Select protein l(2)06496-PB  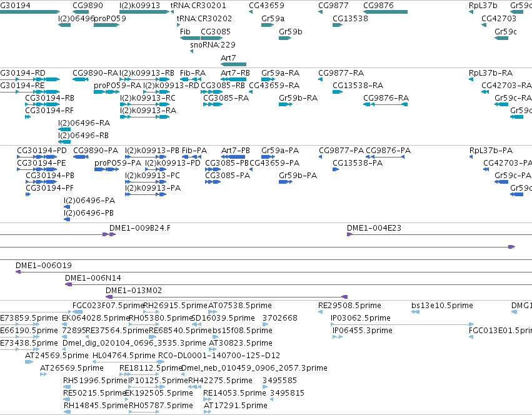(x=89, y=212)
